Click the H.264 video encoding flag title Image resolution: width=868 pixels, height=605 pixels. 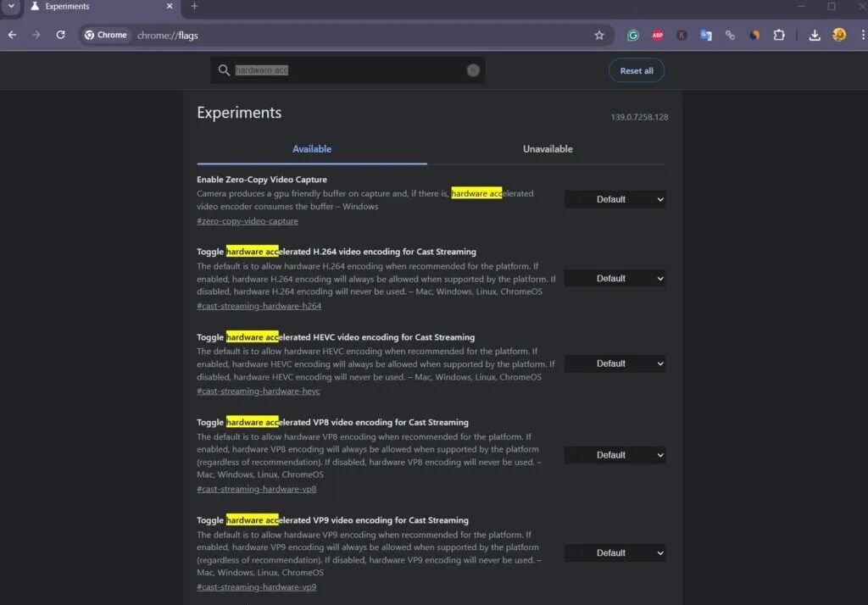point(337,252)
